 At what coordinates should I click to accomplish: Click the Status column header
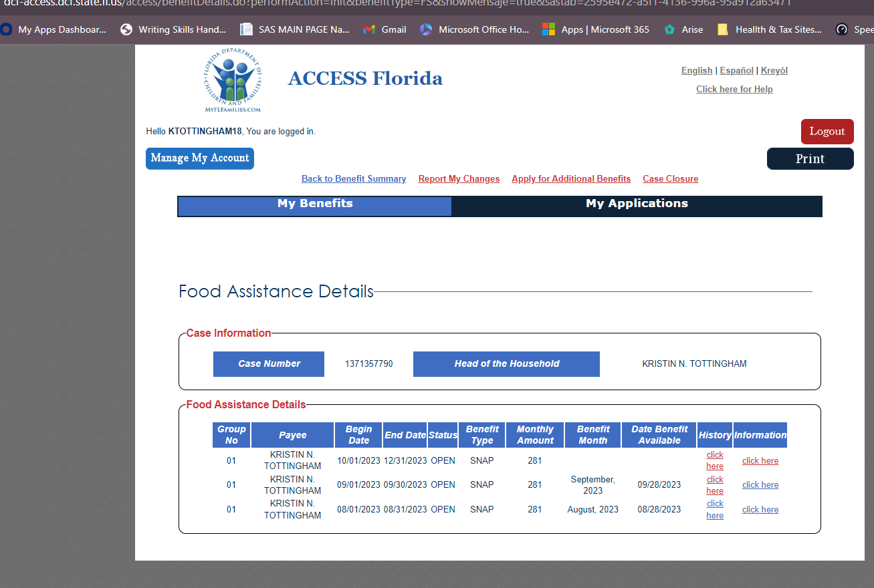click(x=443, y=435)
